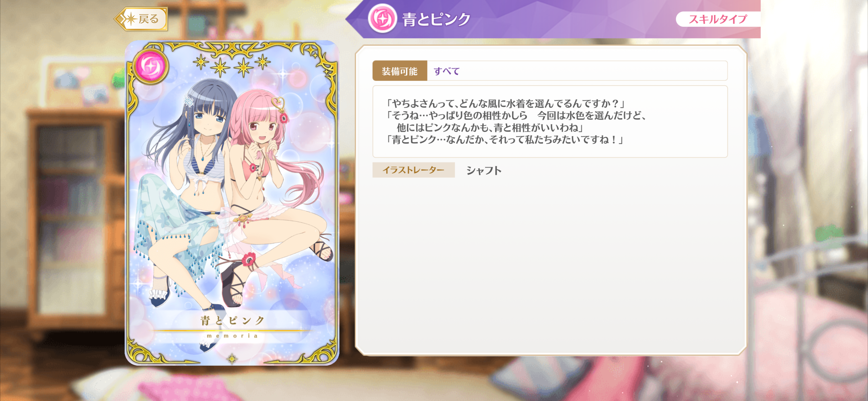The width and height of the screenshot is (868, 401).
Task: Open the スキルタイプ tab
Action: [718, 19]
